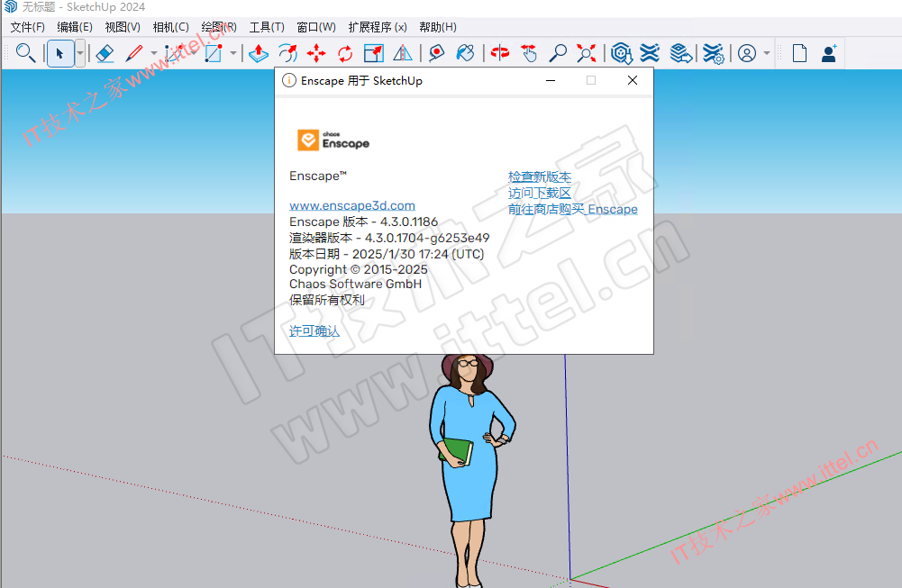Viewport: 902px width, 588px height.
Task: Select the Scale tool
Action: [374, 53]
